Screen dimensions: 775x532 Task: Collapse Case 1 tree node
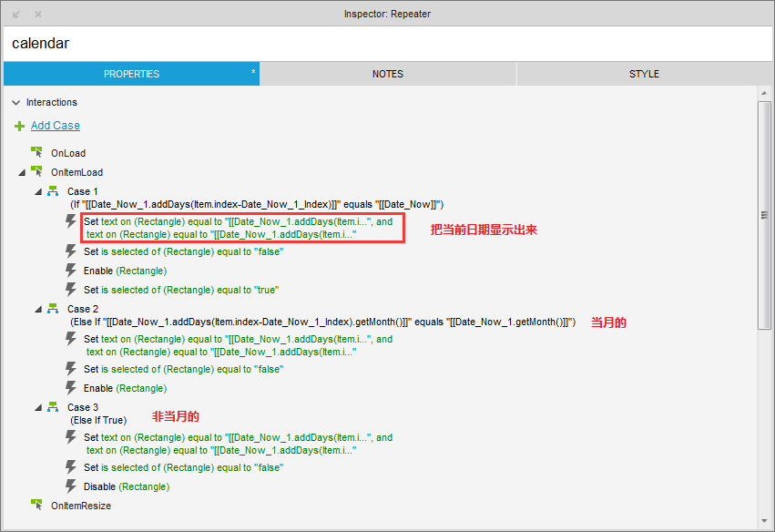pos(38,192)
